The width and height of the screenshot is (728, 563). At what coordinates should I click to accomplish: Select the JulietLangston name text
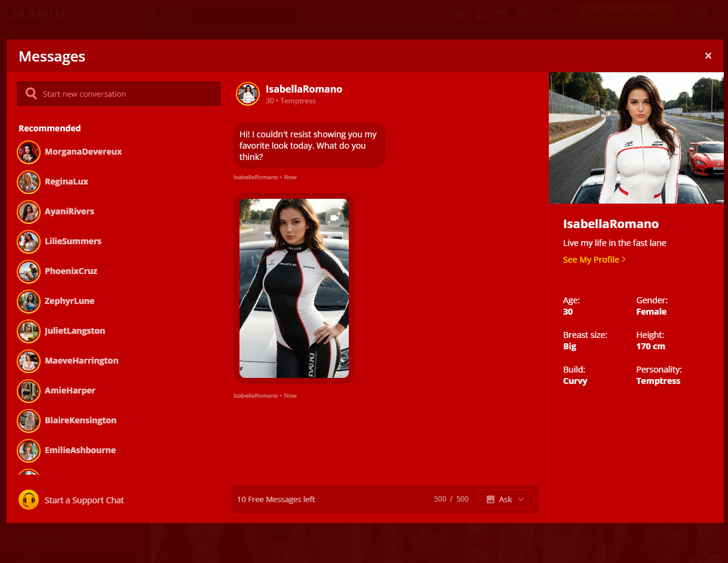point(75,331)
